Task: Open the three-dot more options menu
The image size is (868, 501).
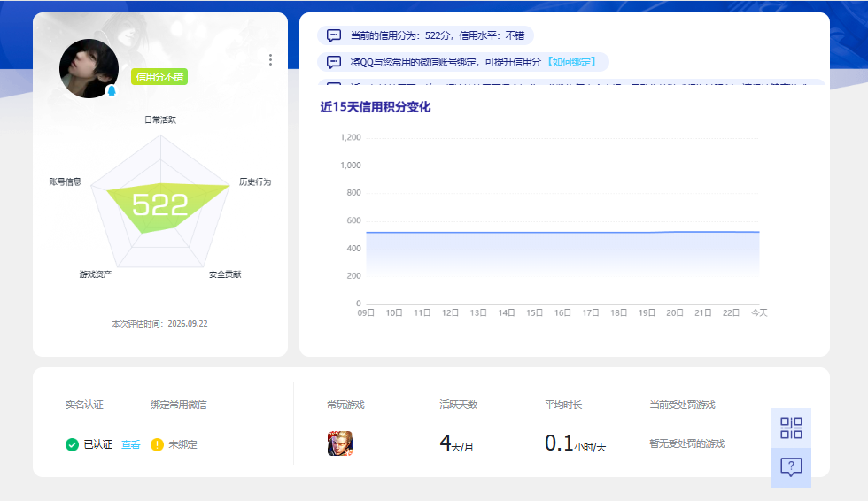Action: click(270, 59)
